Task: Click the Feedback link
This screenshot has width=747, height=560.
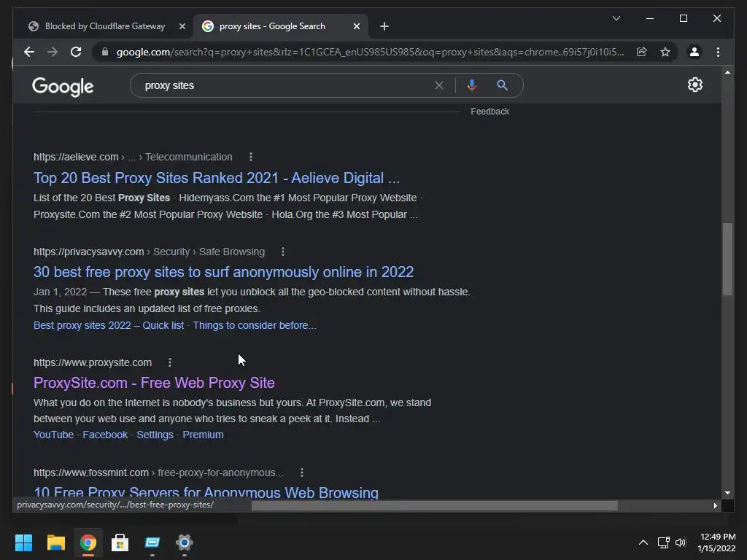Action: coord(489,112)
